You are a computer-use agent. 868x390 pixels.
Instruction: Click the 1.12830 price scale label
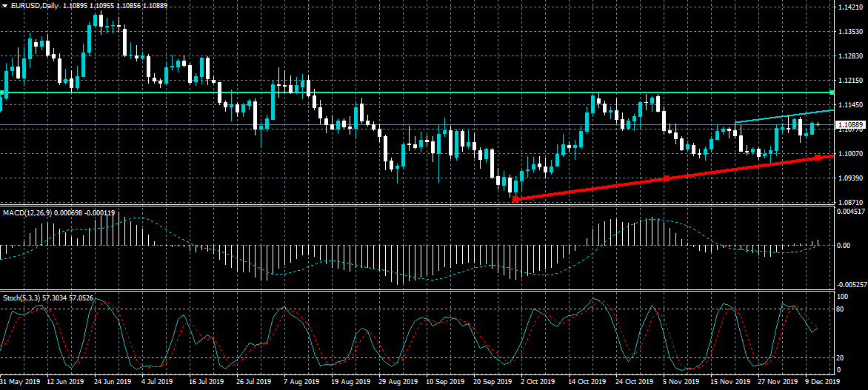click(849, 56)
